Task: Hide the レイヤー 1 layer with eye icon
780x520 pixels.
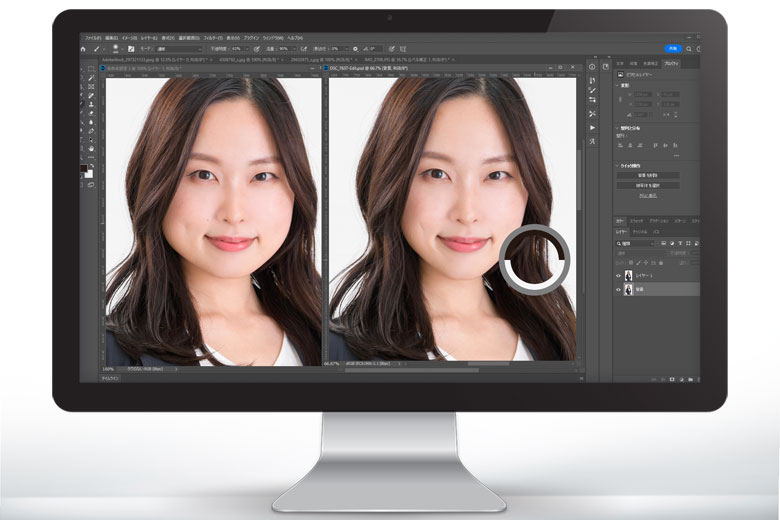Action: 618,275
